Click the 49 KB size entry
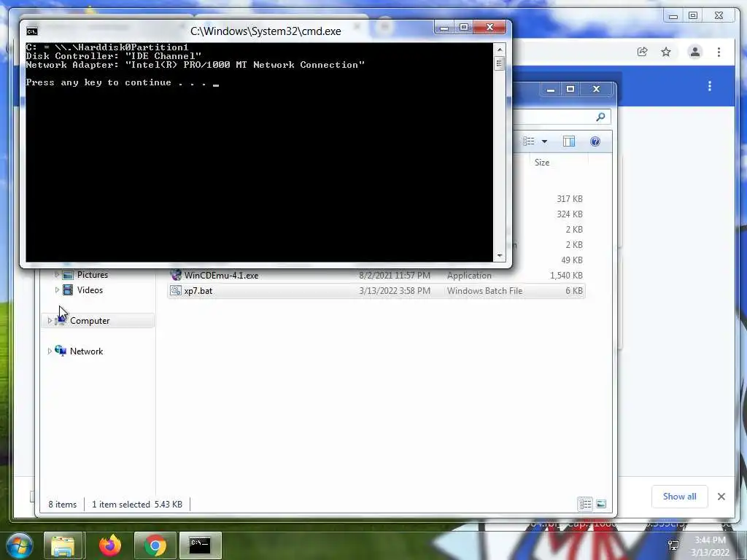The width and height of the screenshot is (747, 560). tap(572, 260)
